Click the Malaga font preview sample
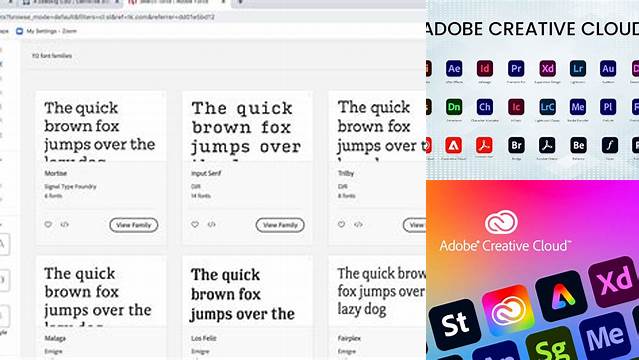The width and height of the screenshot is (639, 360). pyautogui.click(x=98, y=296)
